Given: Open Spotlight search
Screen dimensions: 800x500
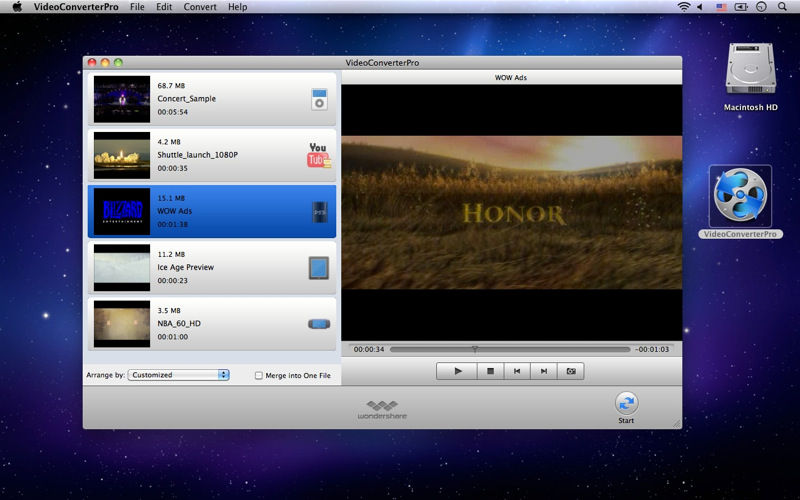Looking at the screenshot, I should [x=782, y=7].
